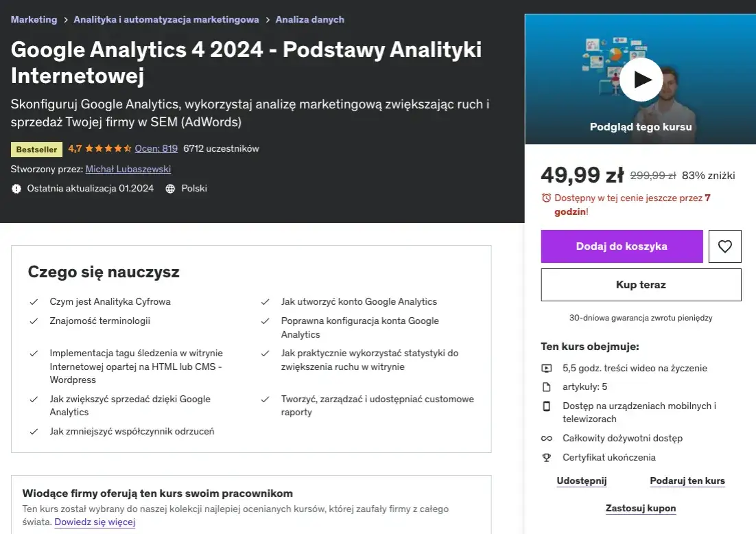Screen dimensions: 756x534
Task: Click the Dodaj do koszyka button
Action: [x=622, y=246]
